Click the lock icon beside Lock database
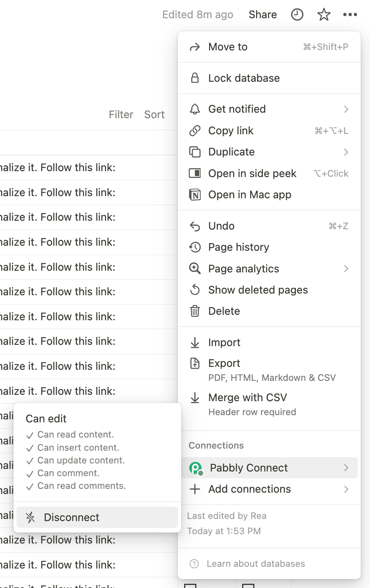The height and width of the screenshot is (588, 370). pyautogui.click(x=195, y=78)
